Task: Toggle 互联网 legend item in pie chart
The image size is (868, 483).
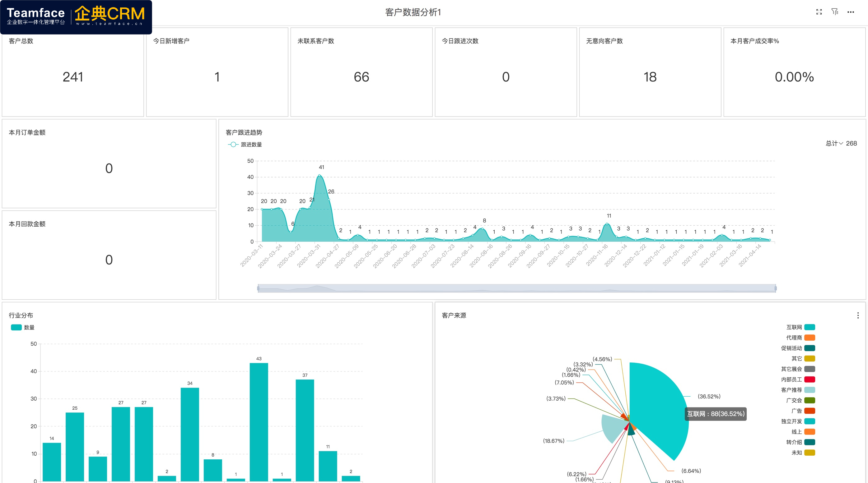Action: pyautogui.click(x=800, y=327)
